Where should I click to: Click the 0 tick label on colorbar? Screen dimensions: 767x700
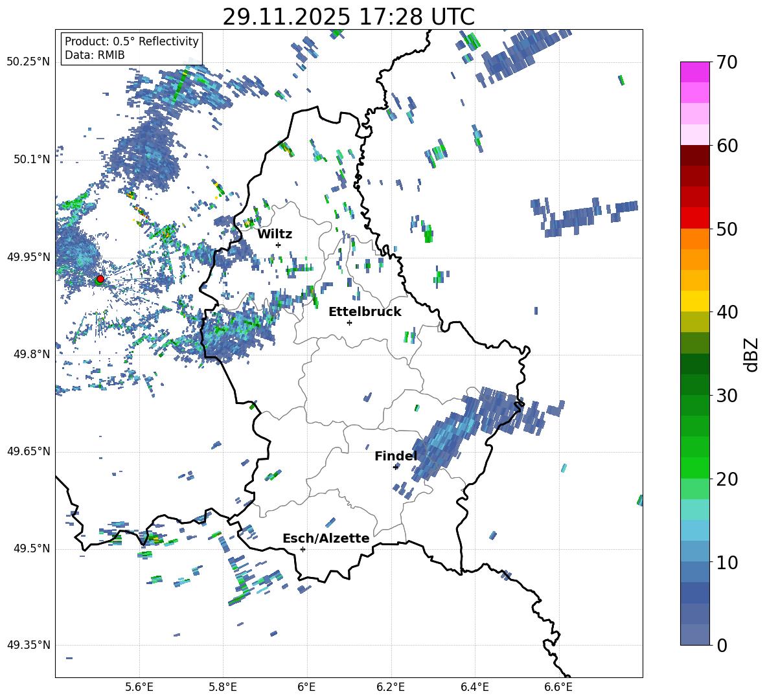pos(722,645)
